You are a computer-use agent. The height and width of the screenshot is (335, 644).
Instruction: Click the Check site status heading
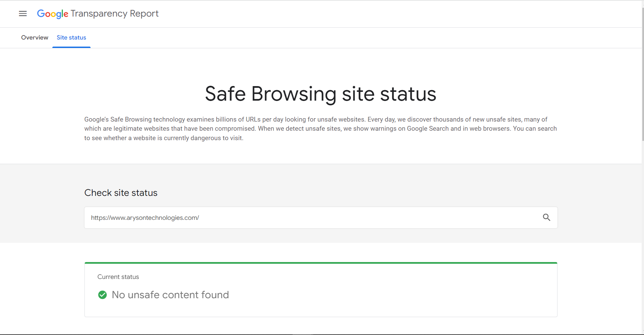[x=121, y=193]
